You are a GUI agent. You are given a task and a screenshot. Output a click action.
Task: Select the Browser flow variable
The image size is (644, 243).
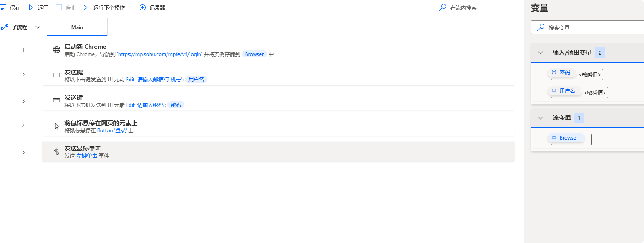[565, 138]
